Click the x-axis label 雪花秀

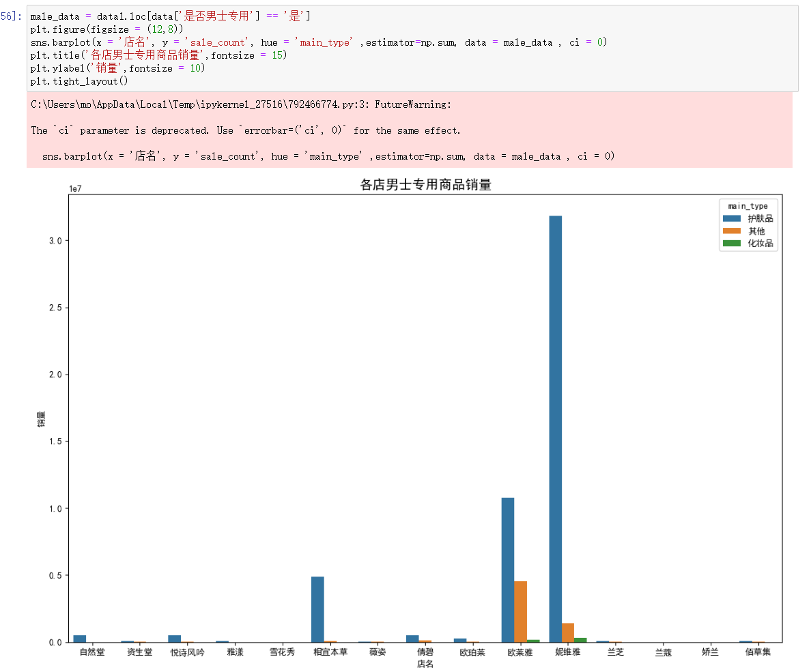283,652
